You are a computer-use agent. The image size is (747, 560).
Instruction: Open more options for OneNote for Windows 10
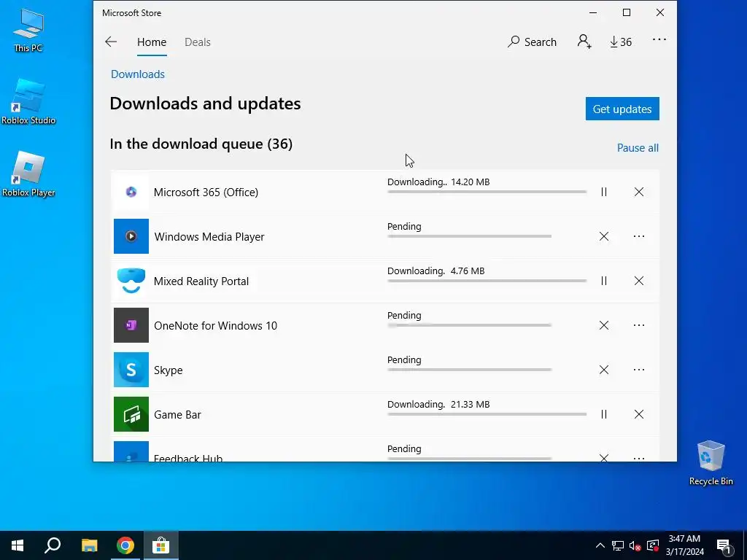(639, 325)
